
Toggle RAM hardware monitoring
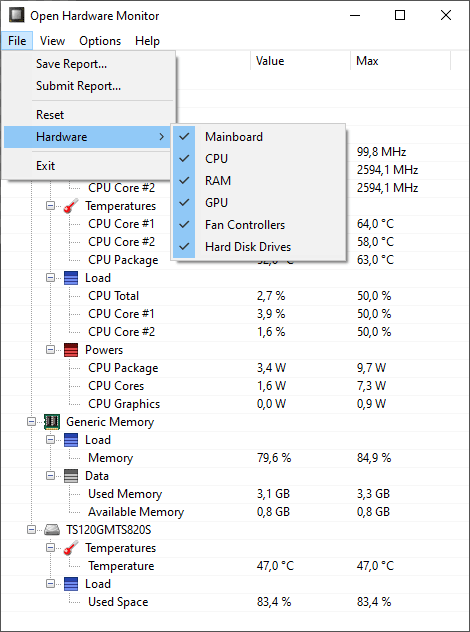tap(258, 181)
